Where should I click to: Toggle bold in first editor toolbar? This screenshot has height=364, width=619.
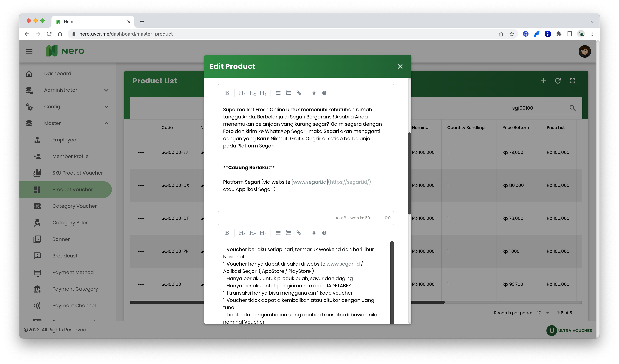[x=227, y=93]
